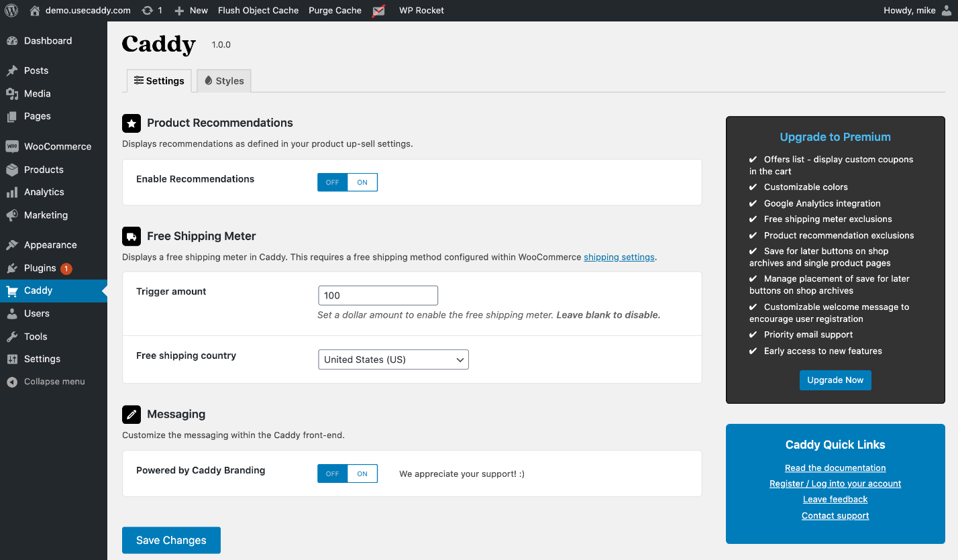Click the plus icon beside New
Screen dimensions: 958x560
179,11
